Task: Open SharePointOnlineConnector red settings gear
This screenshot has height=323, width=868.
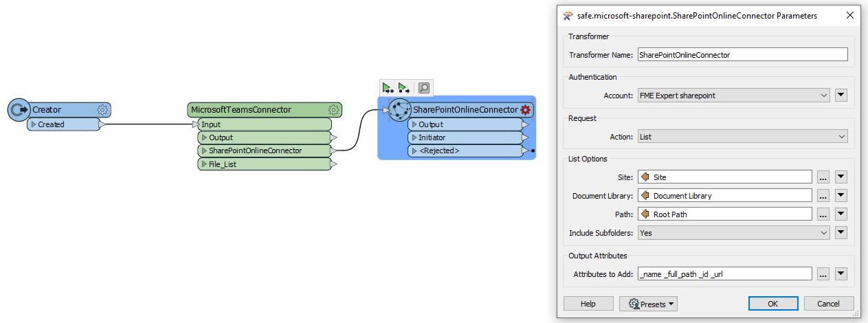Action: (x=526, y=110)
